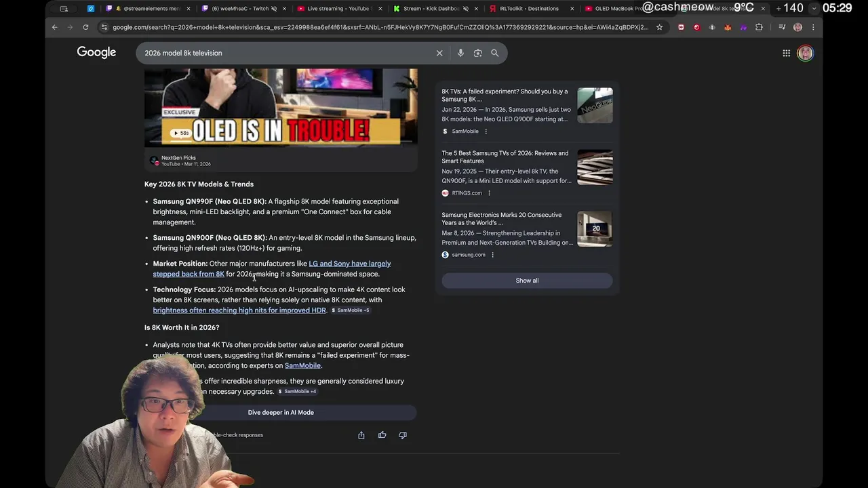This screenshot has height=488, width=868.
Task: Click the Google logo
Action: click(x=96, y=52)
